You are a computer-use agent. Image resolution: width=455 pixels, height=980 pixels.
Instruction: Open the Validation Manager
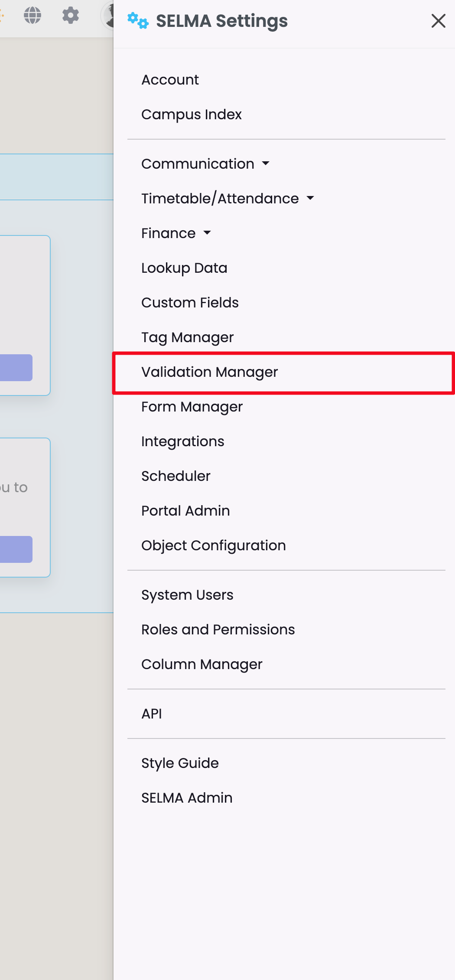pyautogui.click(x=209, y=372)
